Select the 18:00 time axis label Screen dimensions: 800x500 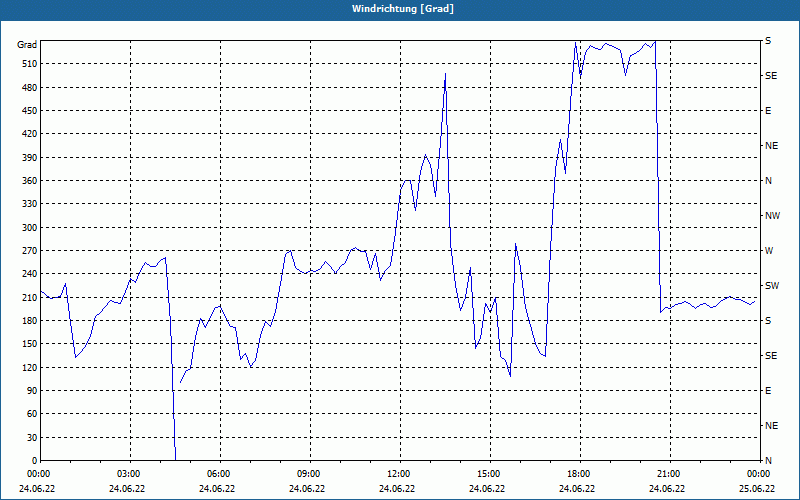pos(578,473)
